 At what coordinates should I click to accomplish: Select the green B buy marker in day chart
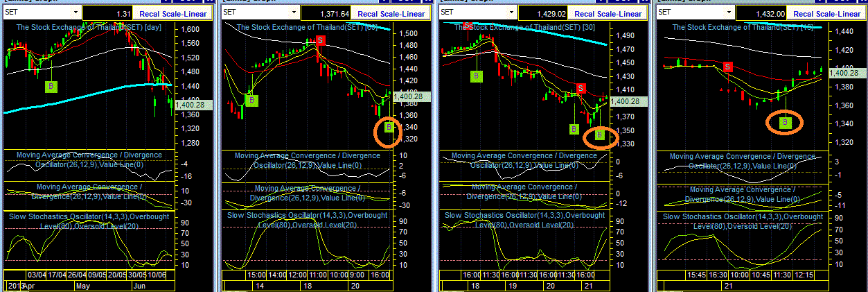(x=51, y=86)
